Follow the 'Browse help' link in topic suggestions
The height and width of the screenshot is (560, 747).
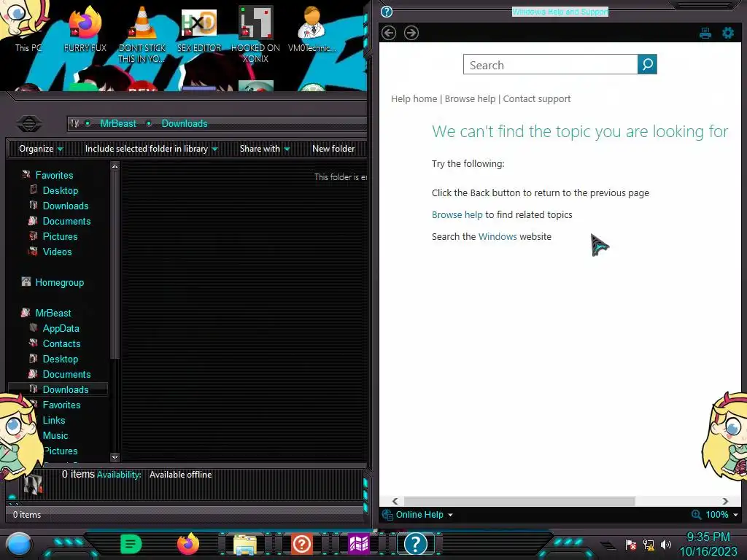pyautogui.click(x=457, y=215)
